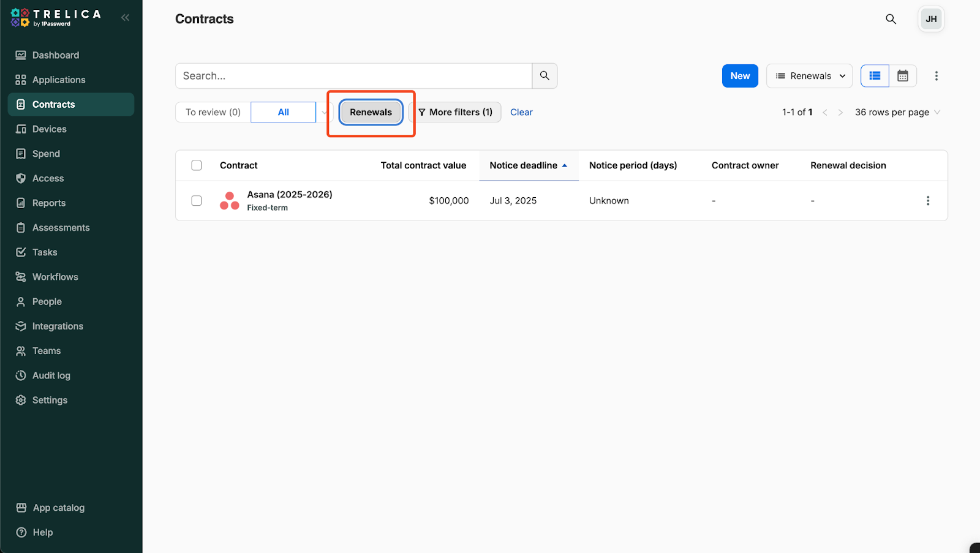Image resolution: width=980 pixels, height=553 pixels.
Task: Open JH user avatar menu
Action: (930, 19)
